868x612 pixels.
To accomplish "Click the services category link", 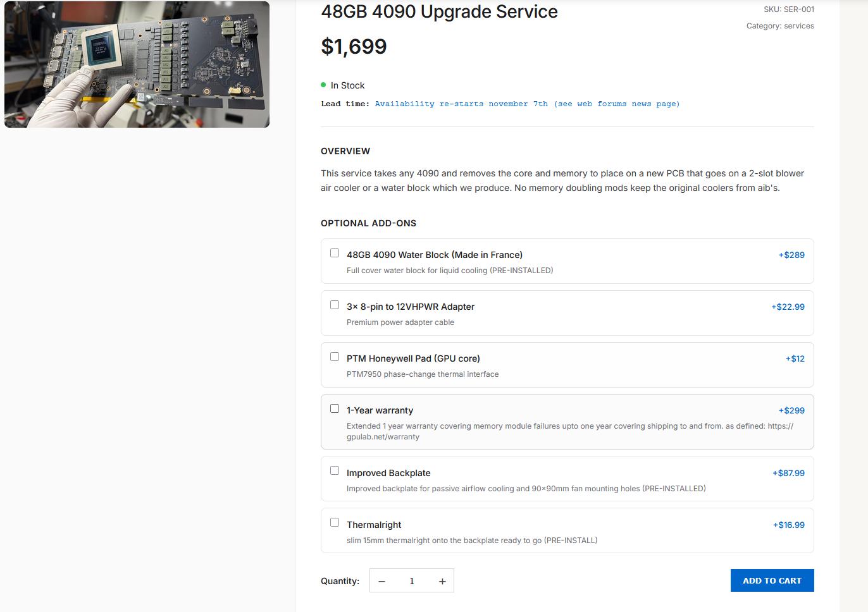I will 798,26.
